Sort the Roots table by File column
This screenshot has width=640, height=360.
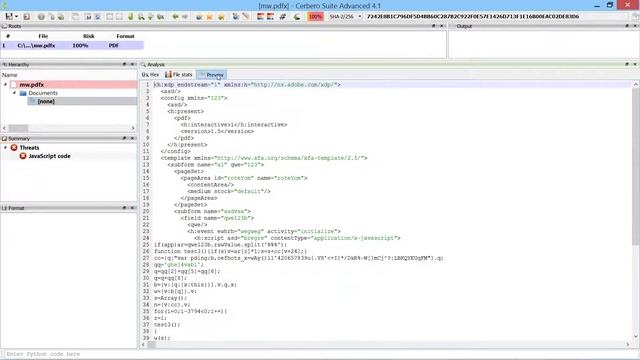[x=43, y=36]
